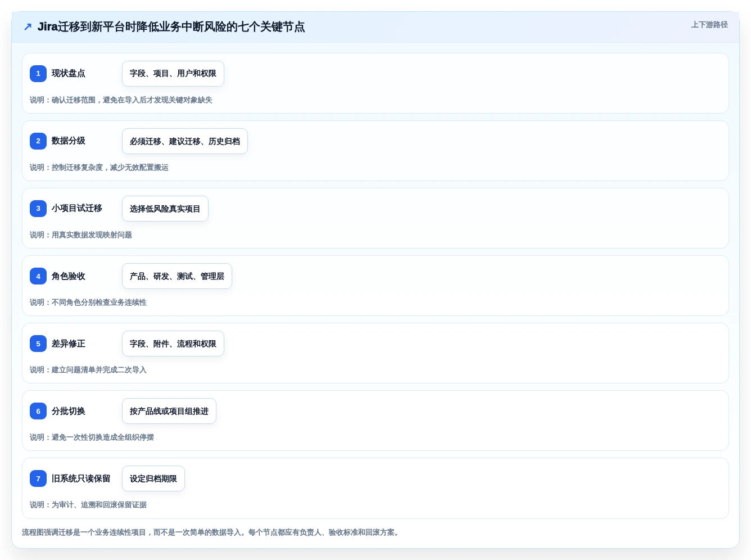Click the 分批切换 step title

point(69,411)
